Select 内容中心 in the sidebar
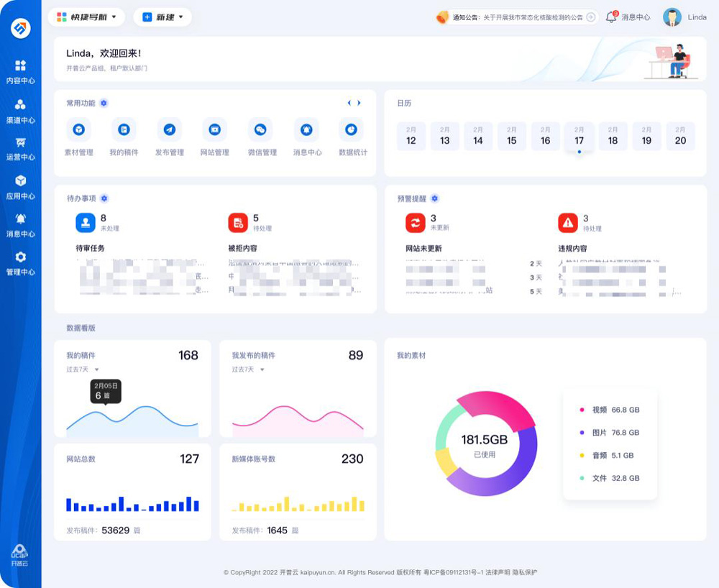Image resolution: width=719 pixels, height=588 pixels. click(20, 72)
